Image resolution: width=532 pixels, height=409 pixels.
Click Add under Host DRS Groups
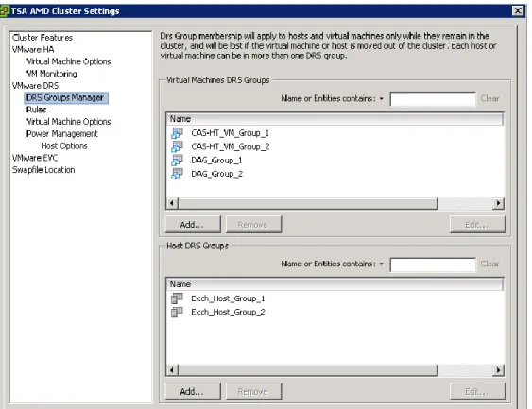(x=193, y=391)
